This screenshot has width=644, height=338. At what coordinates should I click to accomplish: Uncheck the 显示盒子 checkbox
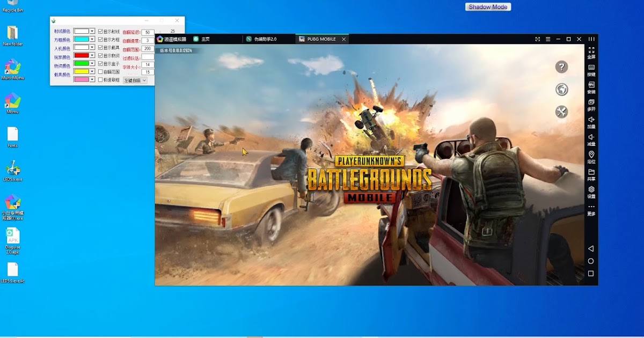pos(100,63)
